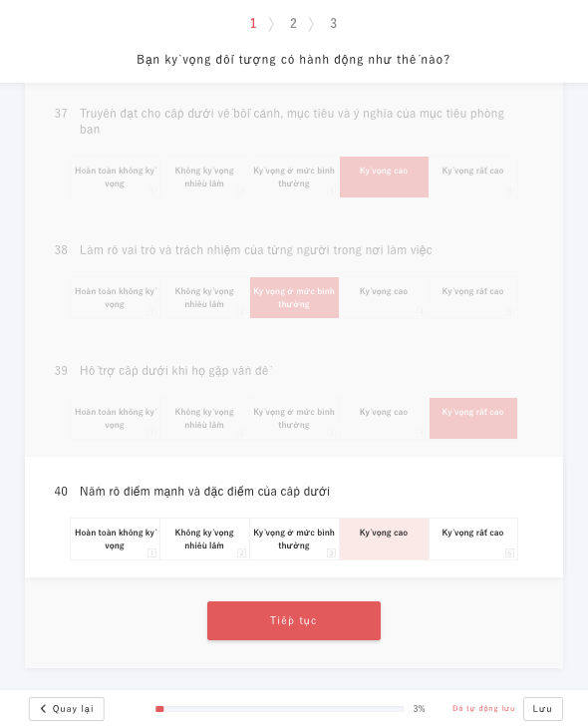Choose 'Kỳ vọng rất cao' for question 40

pyautogui.click(x=473, y=539)
